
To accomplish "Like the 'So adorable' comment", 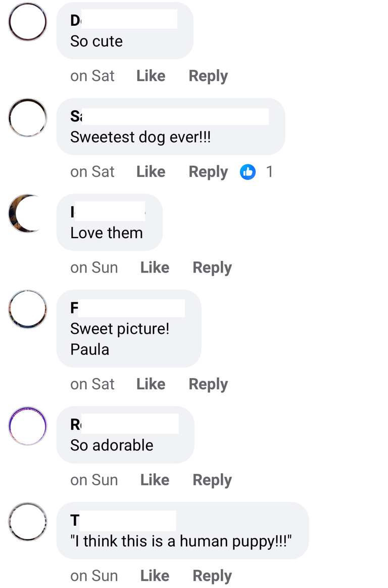I will (155, 480).
